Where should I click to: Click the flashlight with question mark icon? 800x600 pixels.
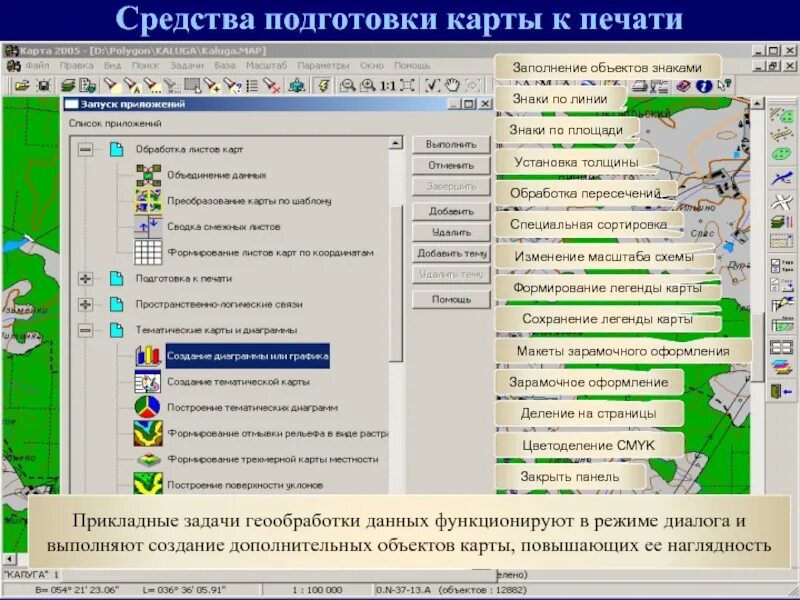click(x=232, y=85)
